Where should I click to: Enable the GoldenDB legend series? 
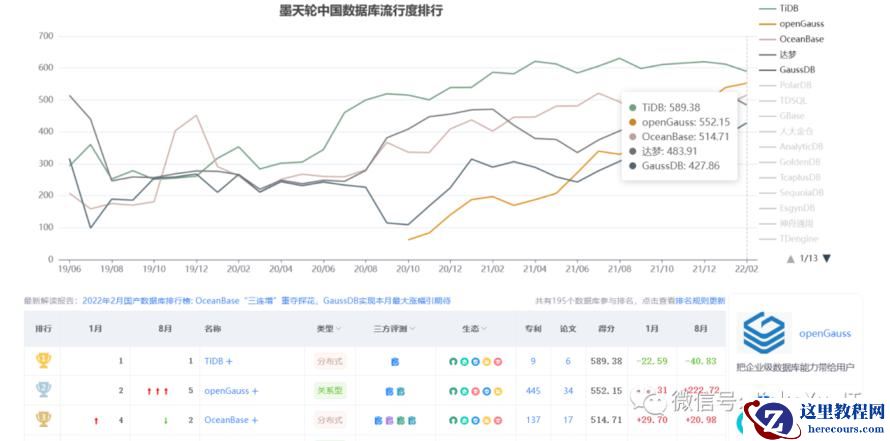pyautogui.click(x=789, y=162)
